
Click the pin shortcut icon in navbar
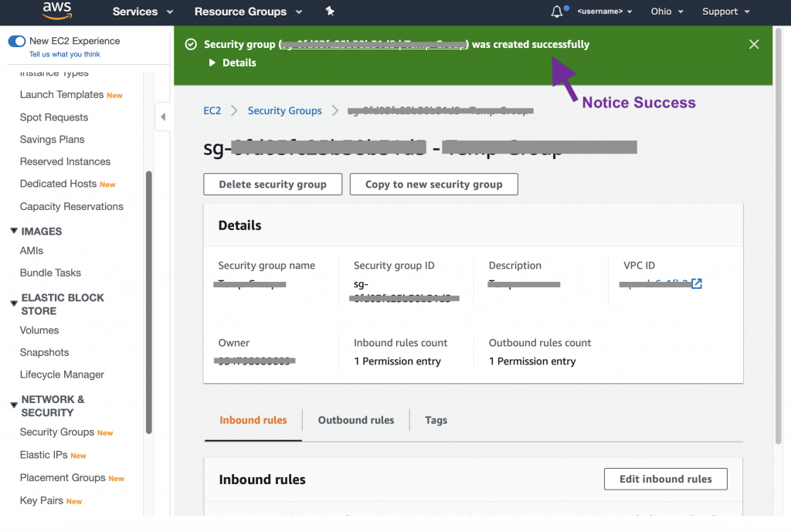330,12
